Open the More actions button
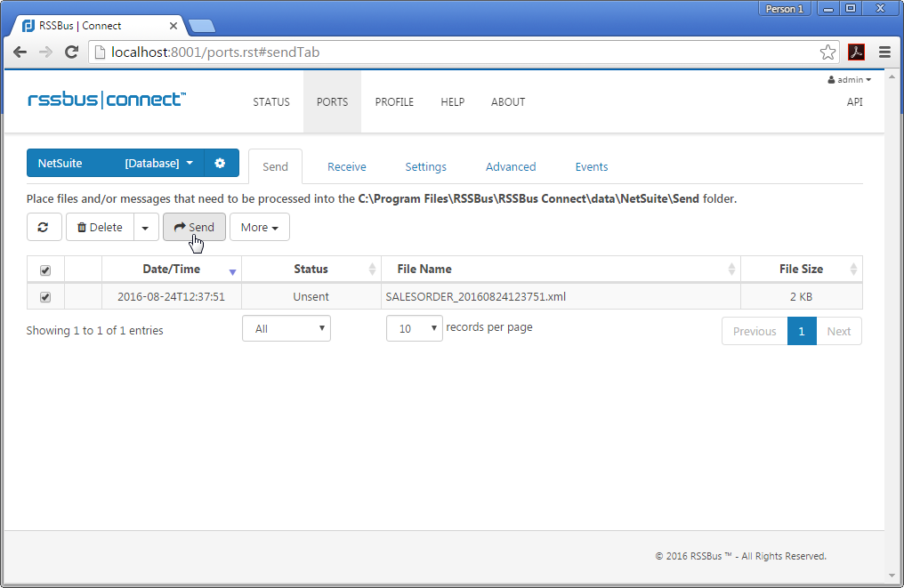Viewport: 904px width, 588px height. tap(259, 227)
